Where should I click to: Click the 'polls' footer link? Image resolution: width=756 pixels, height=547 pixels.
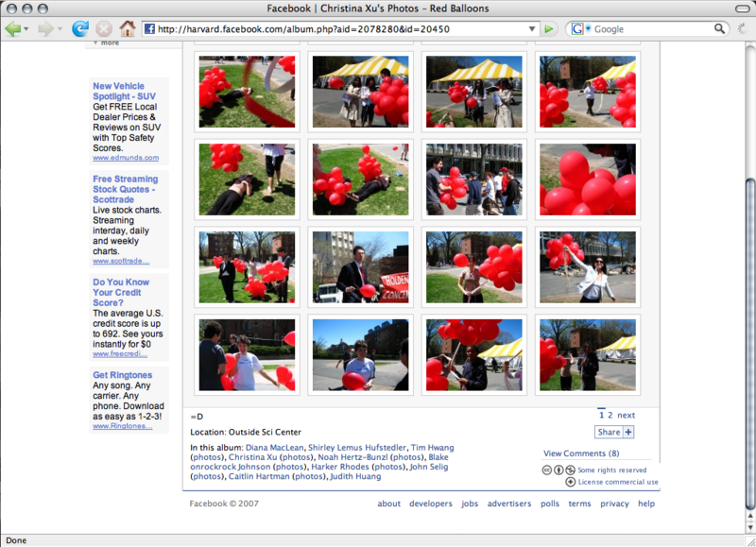550,504
